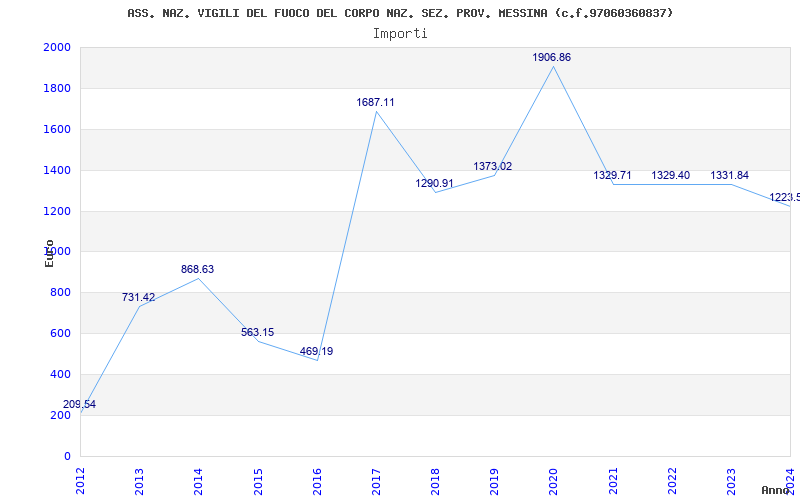Image resolution: width=800 pixels, height=500 pixels.
Task: Select the Importi subtitle
Action: [x=400, y=34]
